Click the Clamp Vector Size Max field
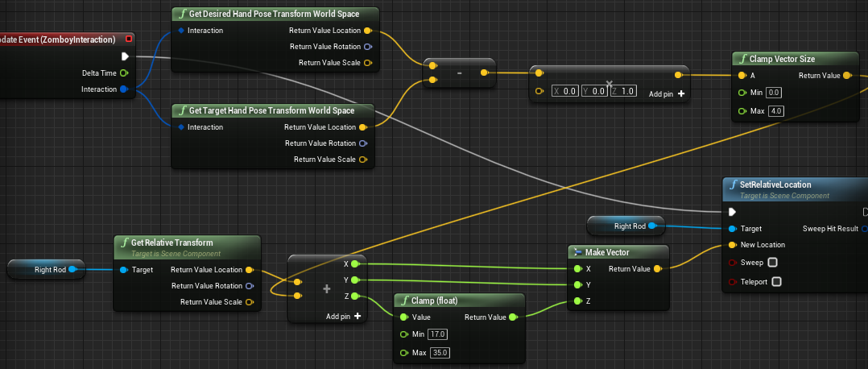The image size is (868, 369). pyautogui.click(x=776, y=110)
